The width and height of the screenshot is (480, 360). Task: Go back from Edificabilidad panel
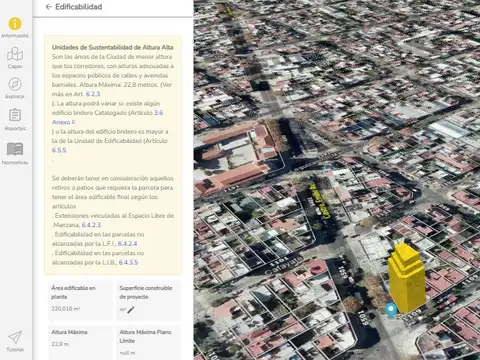click(49, 7)
